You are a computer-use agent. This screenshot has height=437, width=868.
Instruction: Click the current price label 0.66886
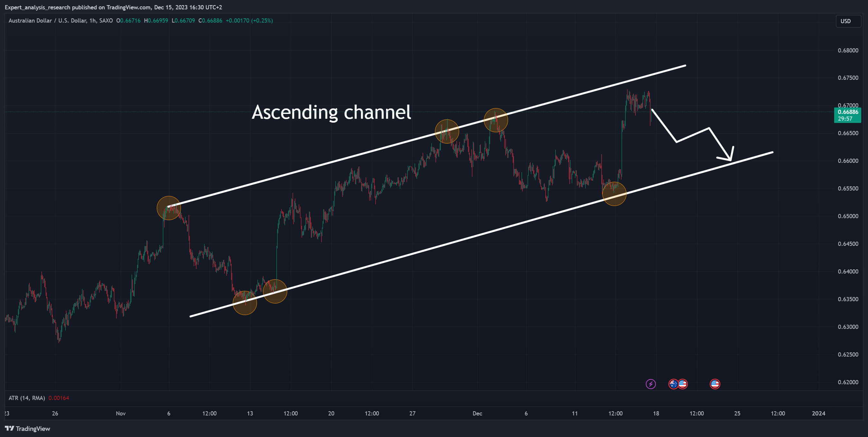click(848, 112)
